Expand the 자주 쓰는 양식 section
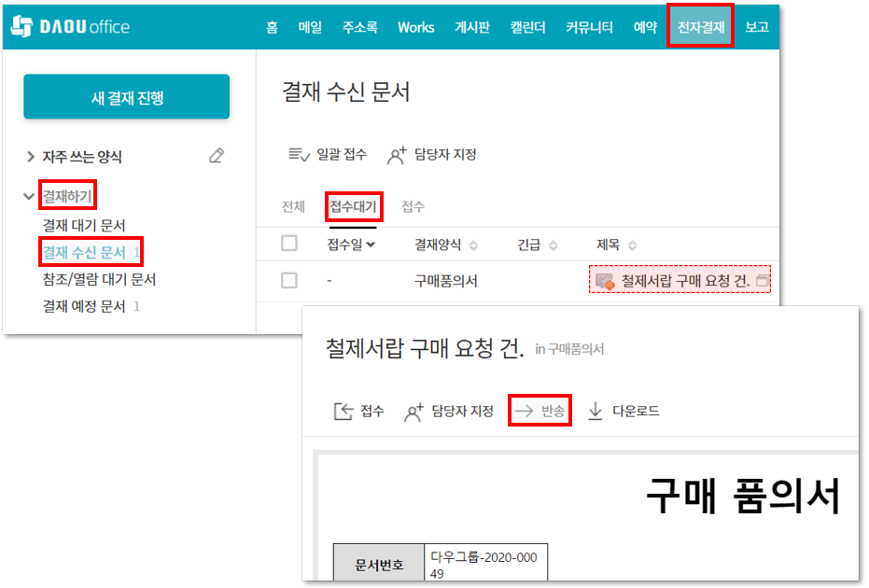This screenshot has height=588, width=869. click(31, 157)
